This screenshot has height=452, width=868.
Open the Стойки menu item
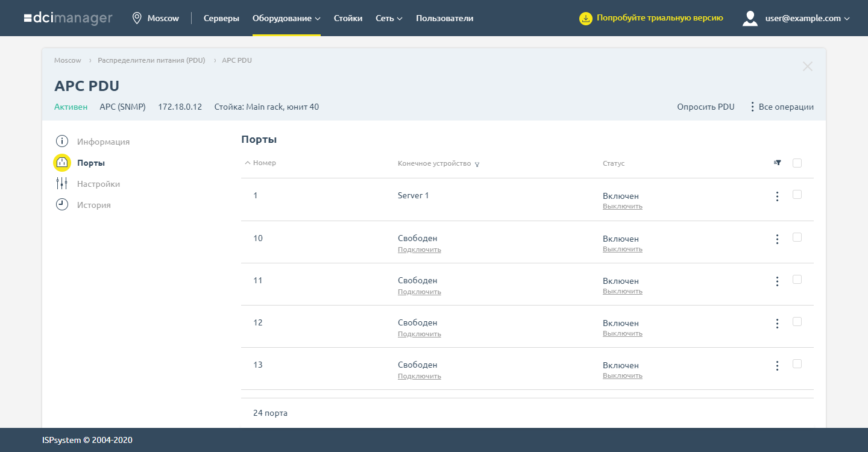348,18
